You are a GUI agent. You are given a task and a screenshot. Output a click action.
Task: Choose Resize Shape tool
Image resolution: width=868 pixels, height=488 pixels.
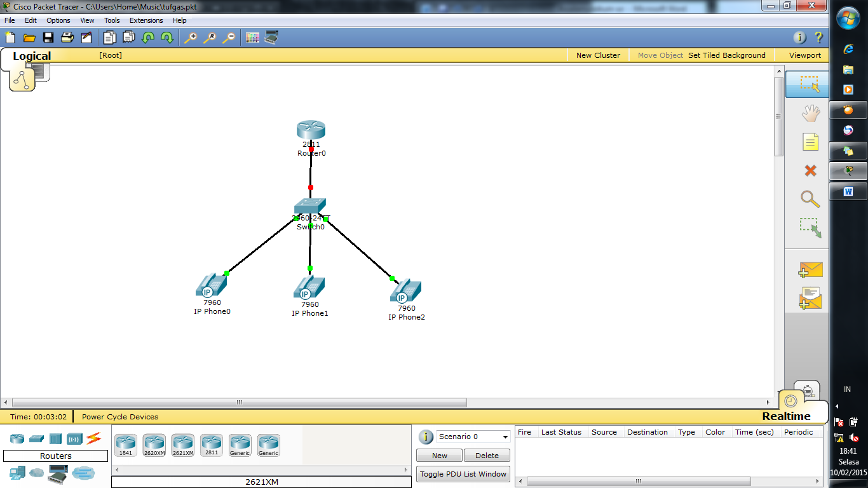810,228
